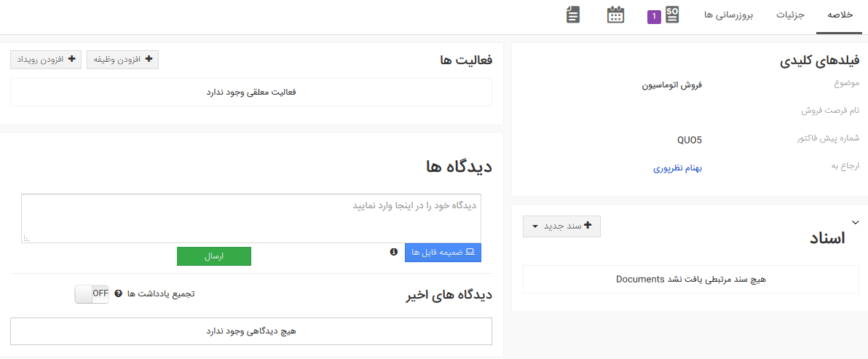Click the فعالیت ها heading
The width and height of the screenshot is (868, 359).
point(466,60)
